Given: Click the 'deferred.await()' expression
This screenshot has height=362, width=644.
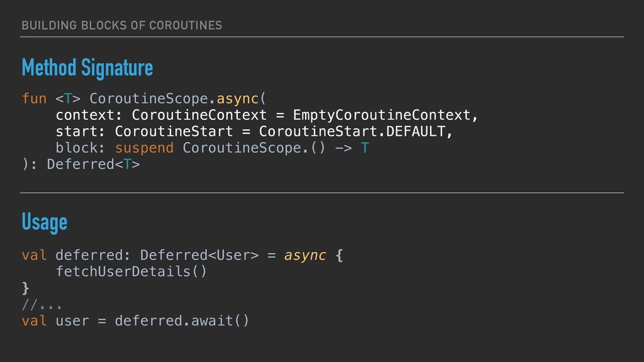Looking at the screenshot, I should coord(182,321).
